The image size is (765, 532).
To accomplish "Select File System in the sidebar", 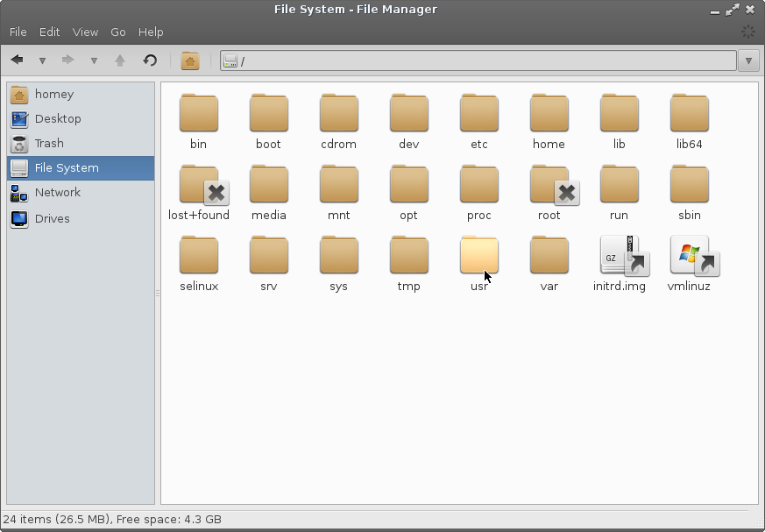I will [81, 168].
